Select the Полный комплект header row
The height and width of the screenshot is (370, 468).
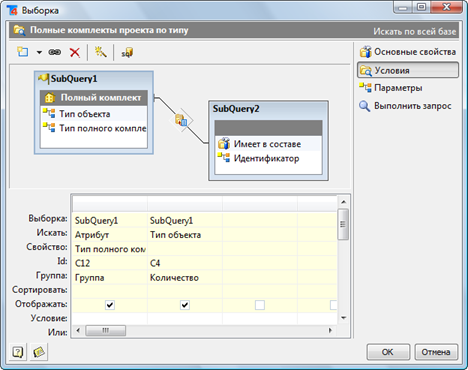pos(94,98)
